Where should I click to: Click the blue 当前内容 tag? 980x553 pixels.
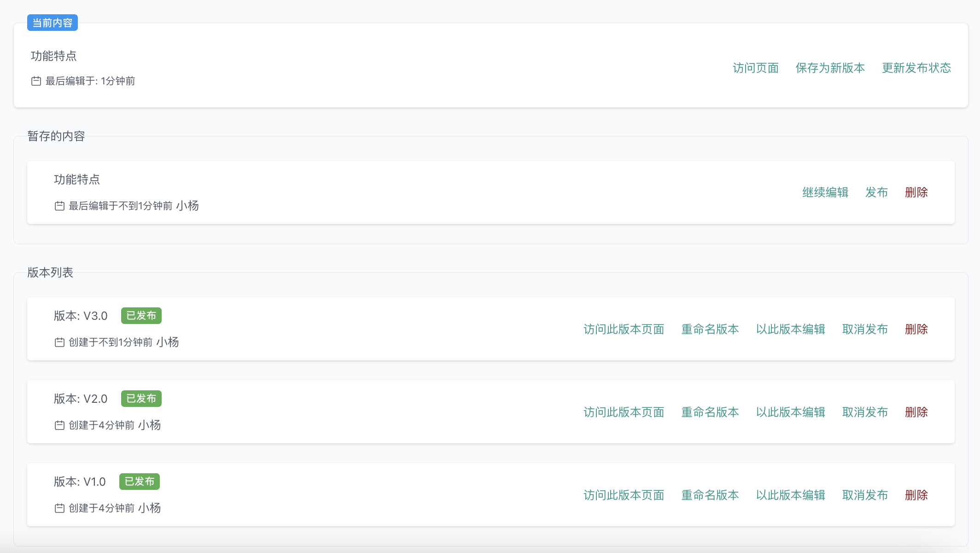click(52, 23)
